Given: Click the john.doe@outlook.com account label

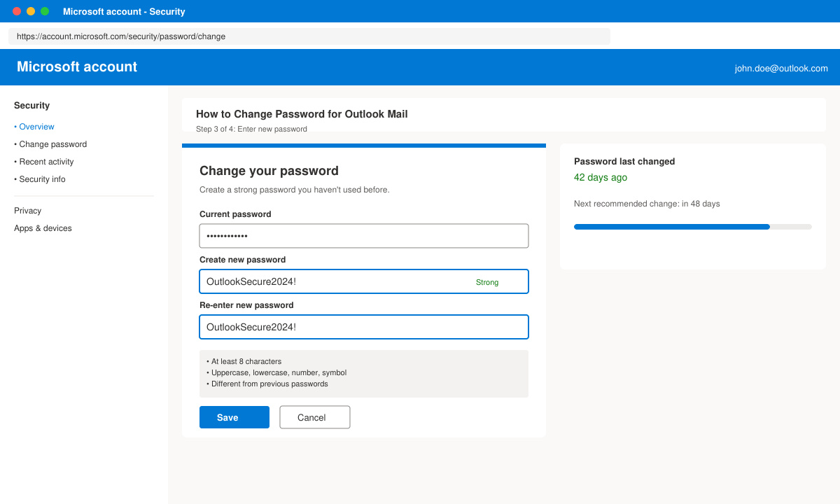Looking at the screenshot, I should point(781,69).
